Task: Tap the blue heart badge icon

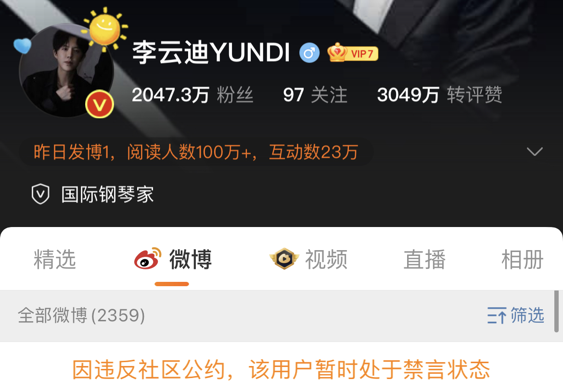Action: click(x=22, y=46)
